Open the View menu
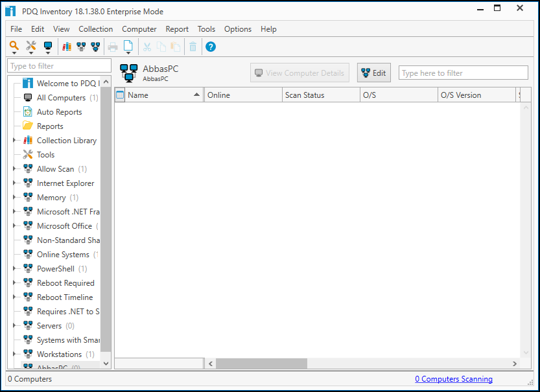Viewport: 540px width, 392px height. click(x=62, y=29)
